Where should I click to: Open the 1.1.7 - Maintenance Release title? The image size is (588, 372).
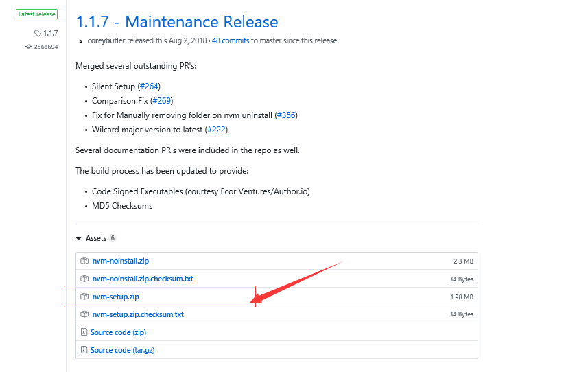[x=177, y=22]
